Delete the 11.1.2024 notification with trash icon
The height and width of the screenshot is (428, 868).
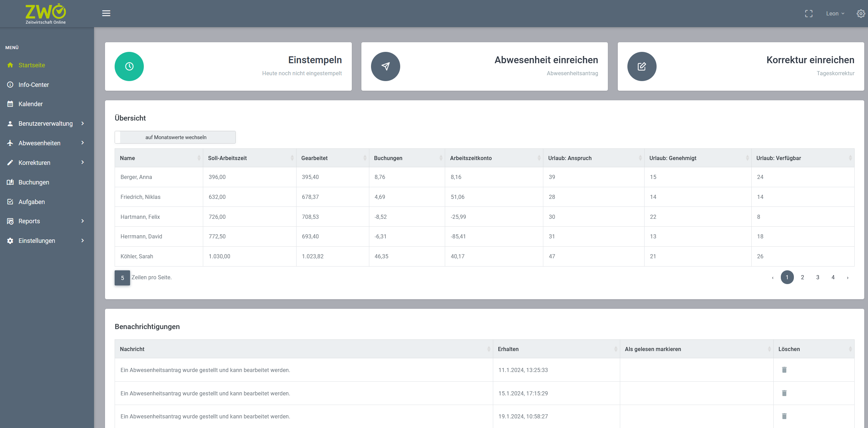[784, 370]
